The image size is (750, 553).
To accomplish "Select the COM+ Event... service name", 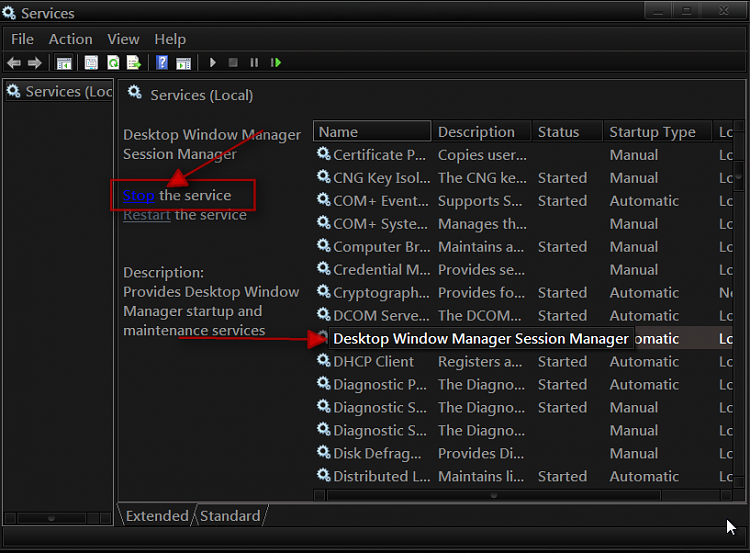I will pyautogui.click(x=381, y=201).
